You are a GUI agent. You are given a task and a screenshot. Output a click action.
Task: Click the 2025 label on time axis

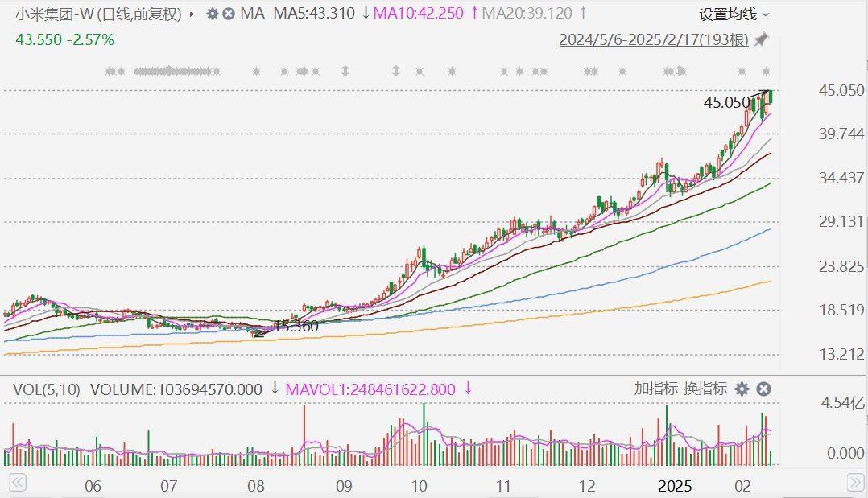tap(675, 486)
